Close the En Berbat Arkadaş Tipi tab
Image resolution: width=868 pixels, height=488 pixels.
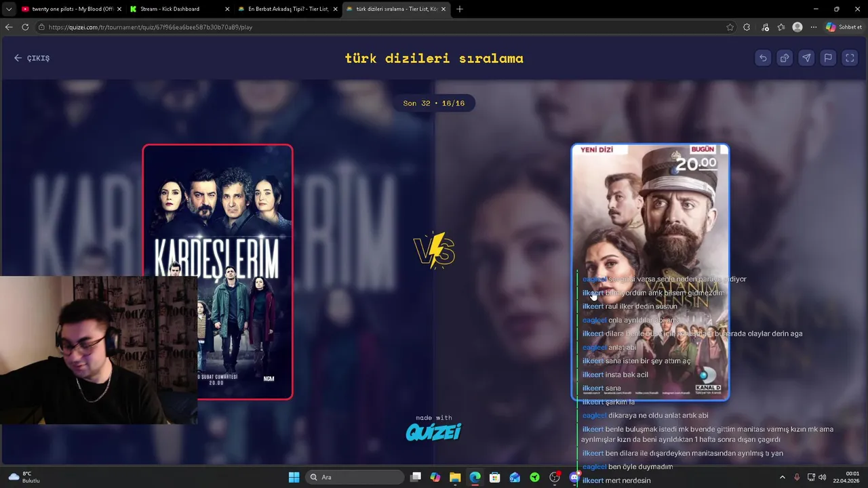335,9
